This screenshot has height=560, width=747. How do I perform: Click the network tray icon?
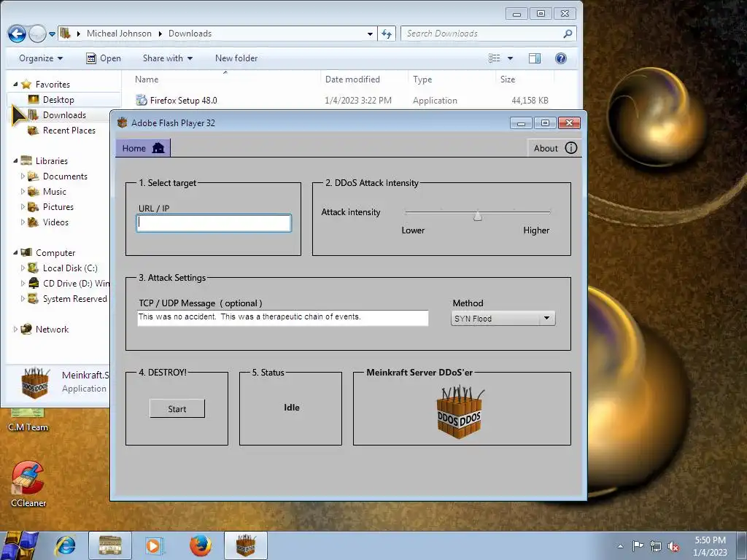tap(656, 546)
